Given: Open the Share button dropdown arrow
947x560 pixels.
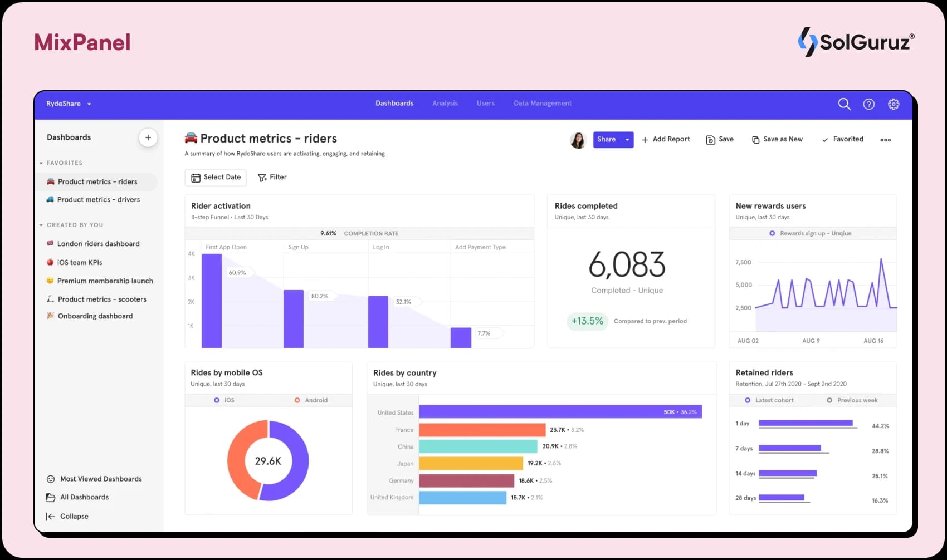Looking at the screenshot, I should tap(627, 140).
